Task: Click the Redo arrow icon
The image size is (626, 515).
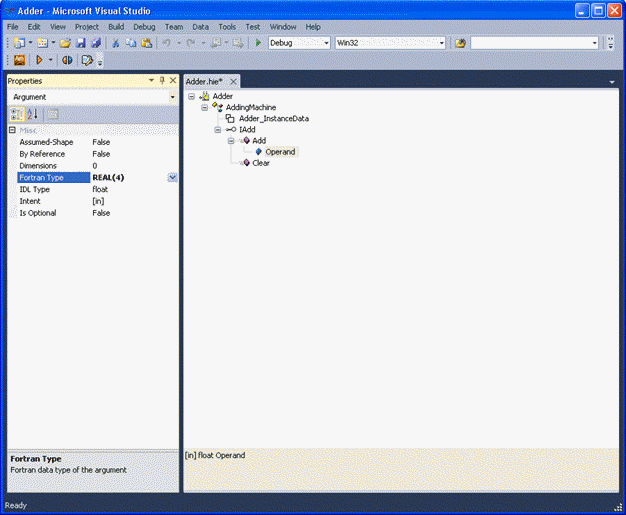Action: [x=191, y=43]
